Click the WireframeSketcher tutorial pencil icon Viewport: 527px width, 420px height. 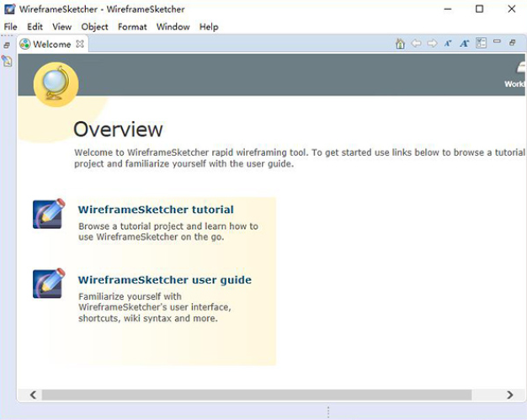coord(48,215)
